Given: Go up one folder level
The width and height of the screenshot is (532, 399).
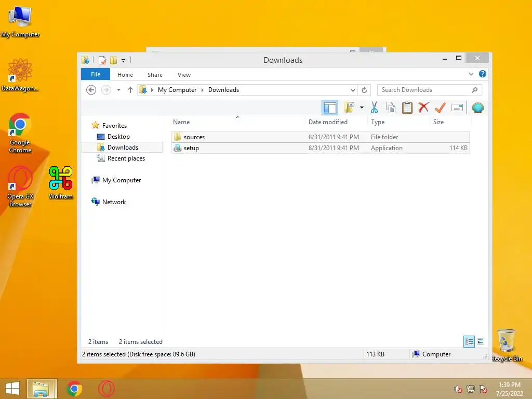Looking at the screenshot, I should tap(130, 90).
